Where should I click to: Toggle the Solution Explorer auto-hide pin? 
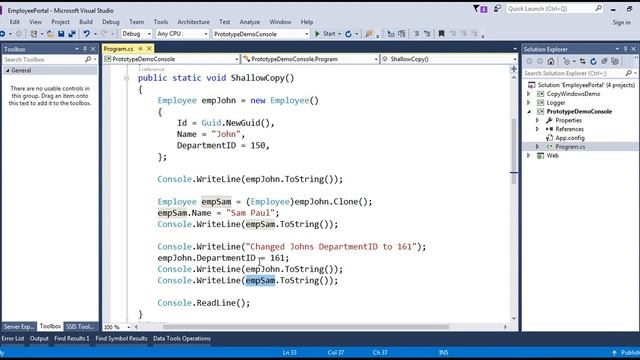pyautogui.click(x=625, y=49)
